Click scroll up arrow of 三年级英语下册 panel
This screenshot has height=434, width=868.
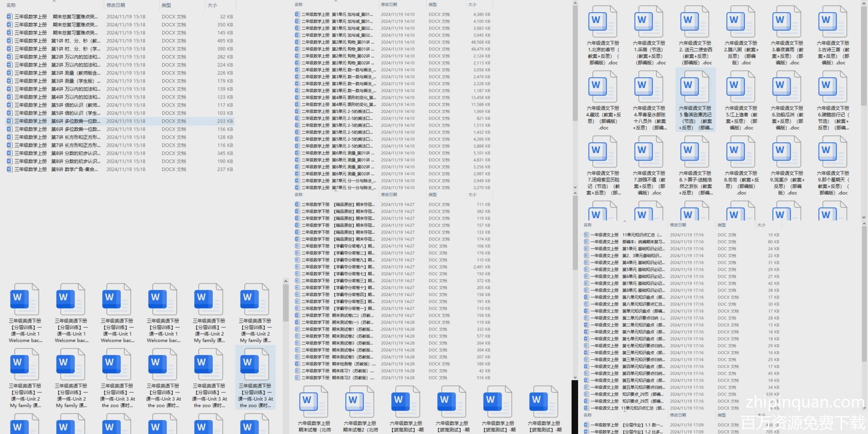coord(286,281)
